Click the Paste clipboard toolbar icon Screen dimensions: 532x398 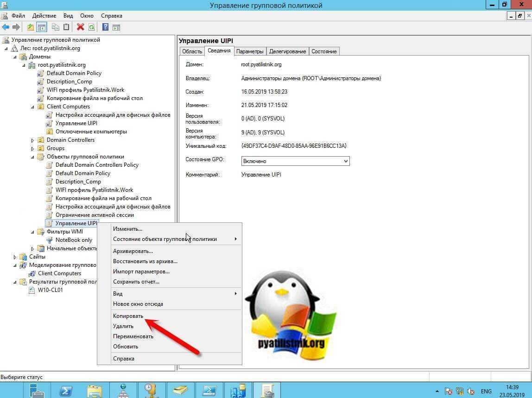pos(66,27)
